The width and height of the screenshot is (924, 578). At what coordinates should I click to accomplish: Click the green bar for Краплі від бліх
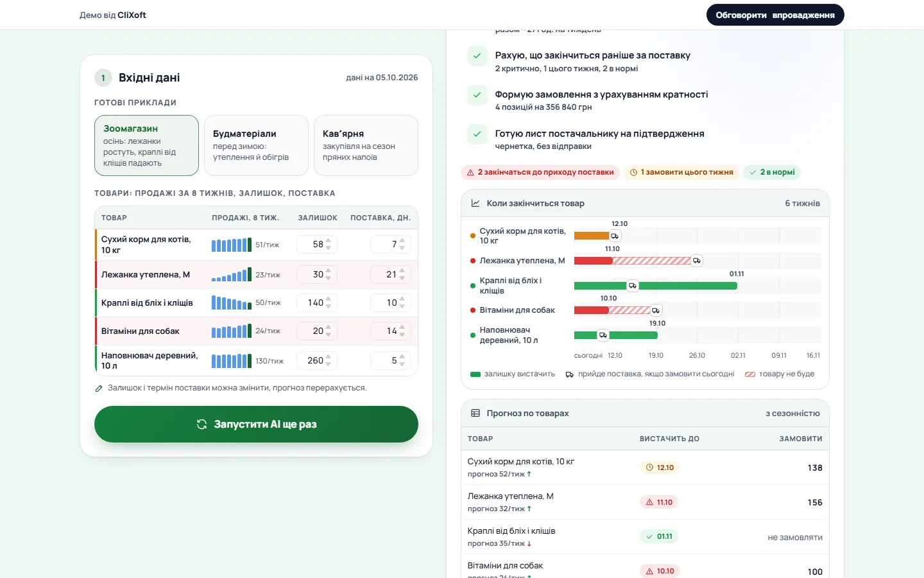click(x=656, y=286)
